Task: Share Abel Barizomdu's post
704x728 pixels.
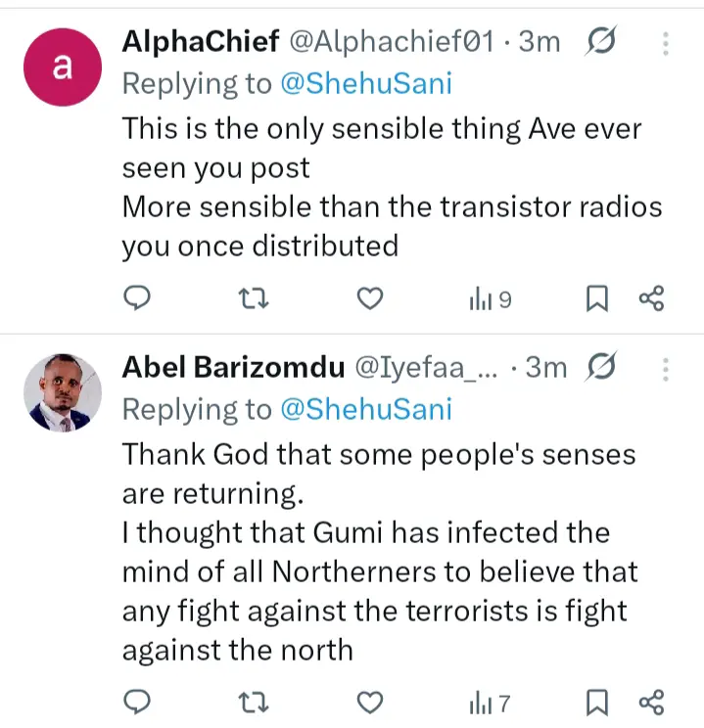Action: 651,701
